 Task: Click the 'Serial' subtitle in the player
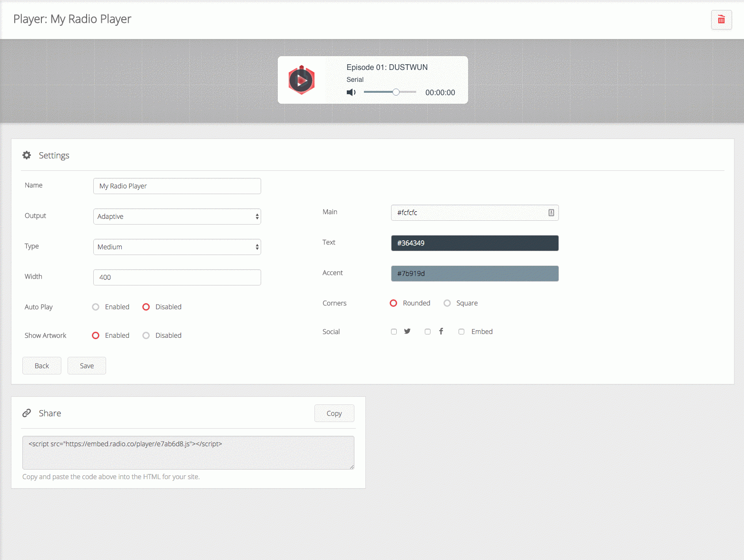(x=355, y=79)
